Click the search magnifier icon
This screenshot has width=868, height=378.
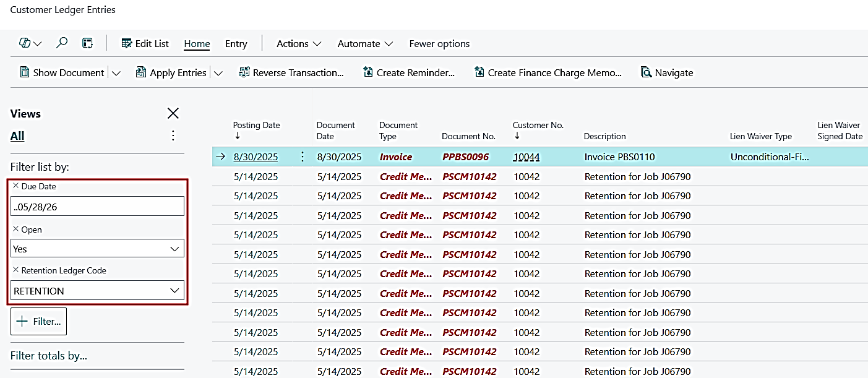click(x=62, y=43)
